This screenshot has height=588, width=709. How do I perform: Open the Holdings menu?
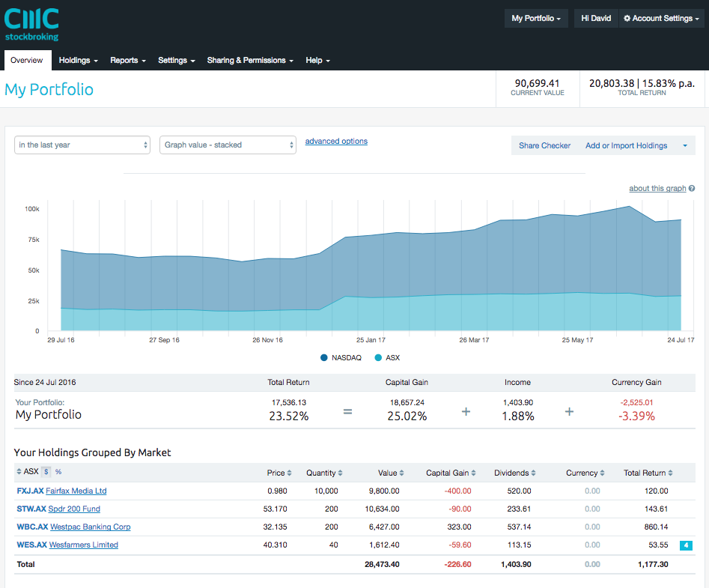(x=78, y=61)
